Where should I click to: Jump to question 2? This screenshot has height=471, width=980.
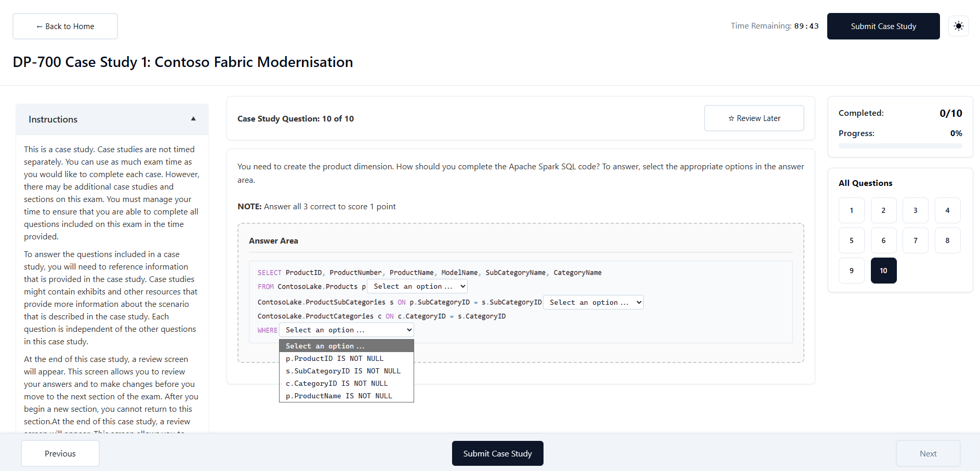883,210
